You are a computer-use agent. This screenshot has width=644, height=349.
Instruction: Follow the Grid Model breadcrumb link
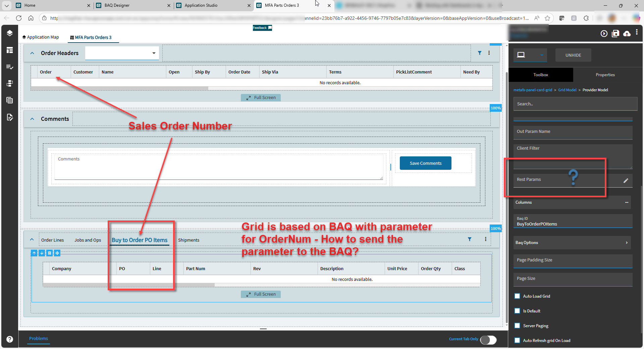[567, 90]
